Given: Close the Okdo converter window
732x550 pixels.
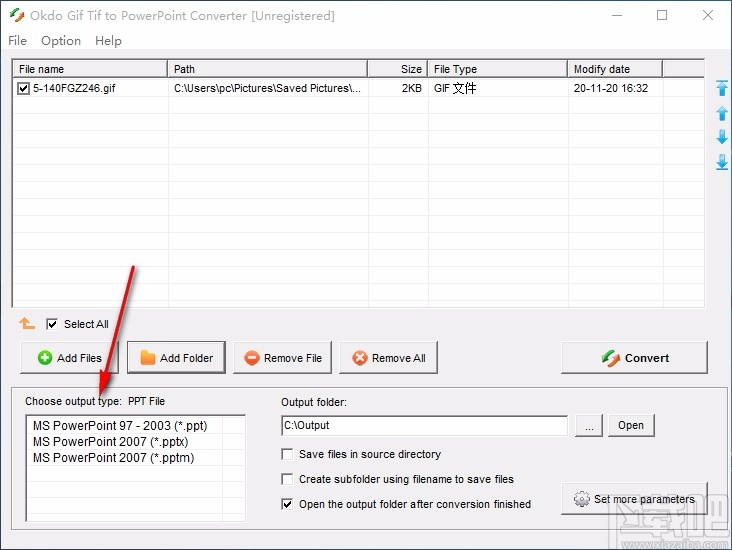Looking at the screenshot, I should click(708, 15).
